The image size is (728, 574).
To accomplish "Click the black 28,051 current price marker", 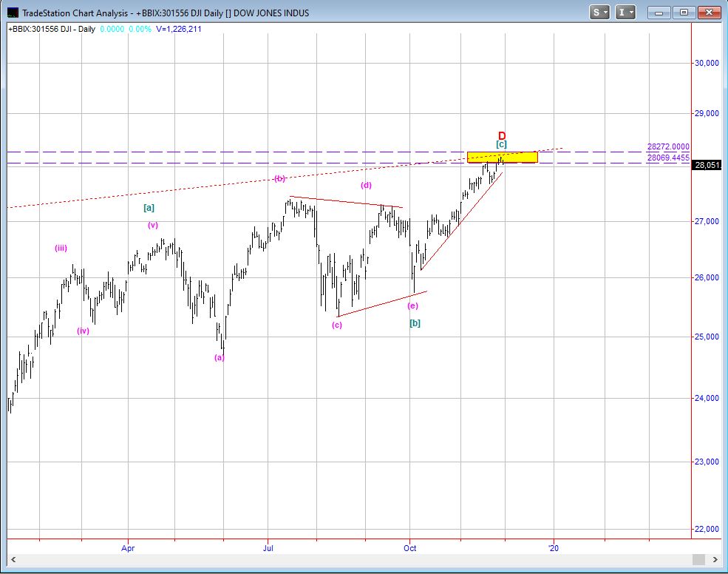I will click(x=706, y=165).
